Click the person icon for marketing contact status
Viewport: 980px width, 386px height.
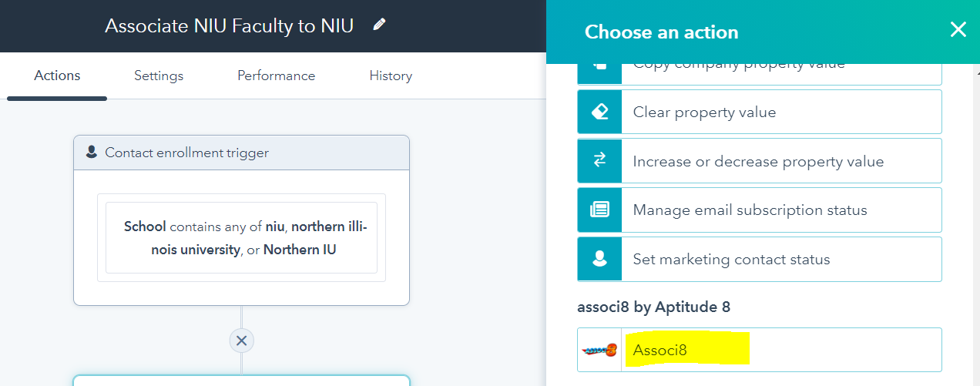coord(599,259)
